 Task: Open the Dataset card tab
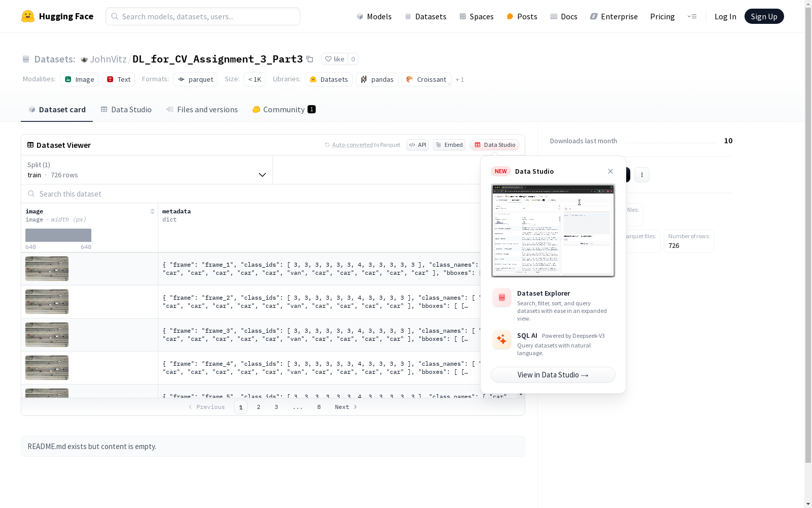(57, 110)
